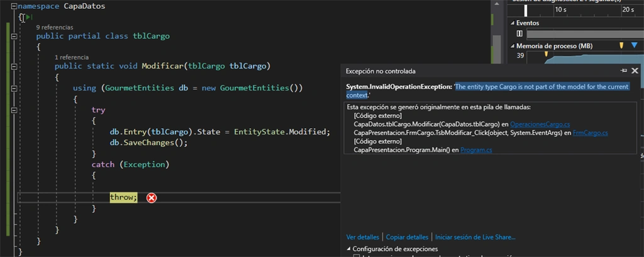Screen dimensions: 644x257
Task: Collapse the try block outline
Action: [14, 110]
